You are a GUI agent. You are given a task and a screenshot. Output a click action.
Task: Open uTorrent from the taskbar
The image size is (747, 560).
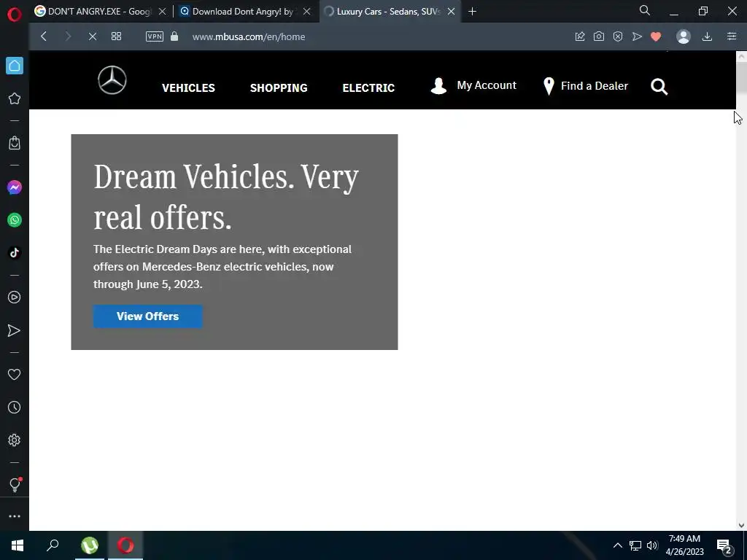(90, 545)
